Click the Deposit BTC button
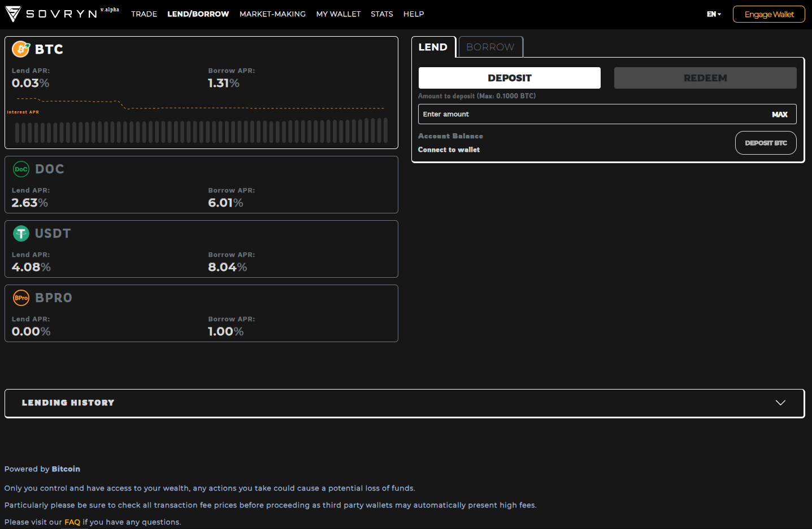 click(766, 143)
